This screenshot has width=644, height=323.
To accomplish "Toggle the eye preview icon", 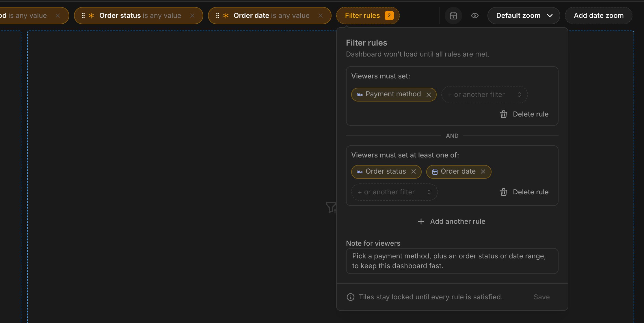I will [x=475, y=16].
